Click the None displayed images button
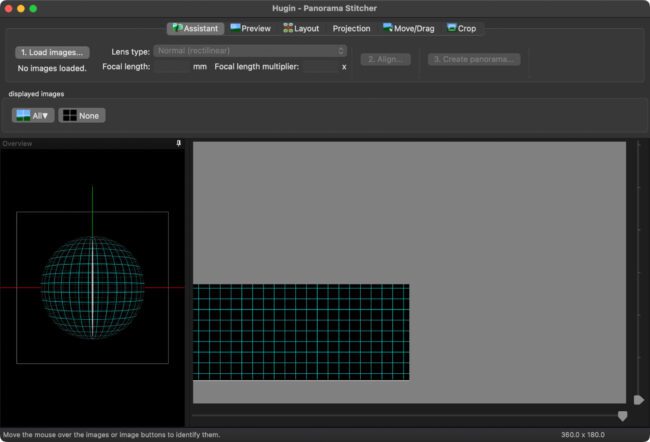This screenshot has height=442, width=650. tap(82, 115)
